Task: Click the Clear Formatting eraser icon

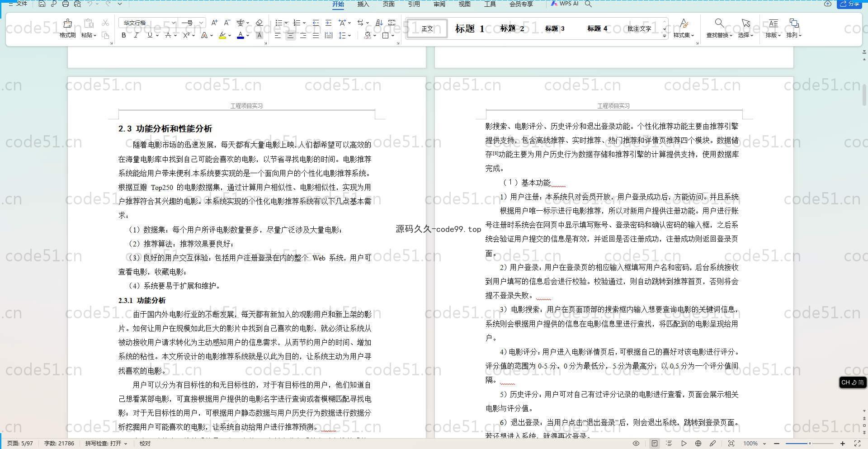Action: (259, 23)
